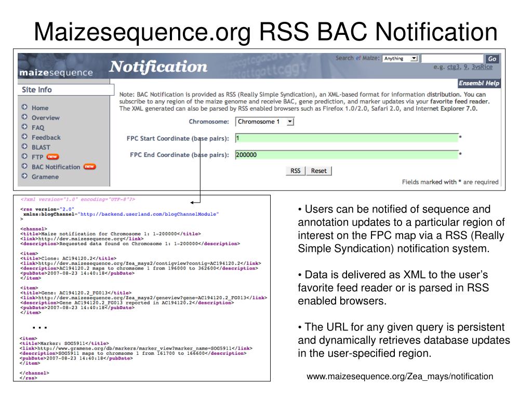Click 'Fields marked with * are required' text

(x=450, y=182)
